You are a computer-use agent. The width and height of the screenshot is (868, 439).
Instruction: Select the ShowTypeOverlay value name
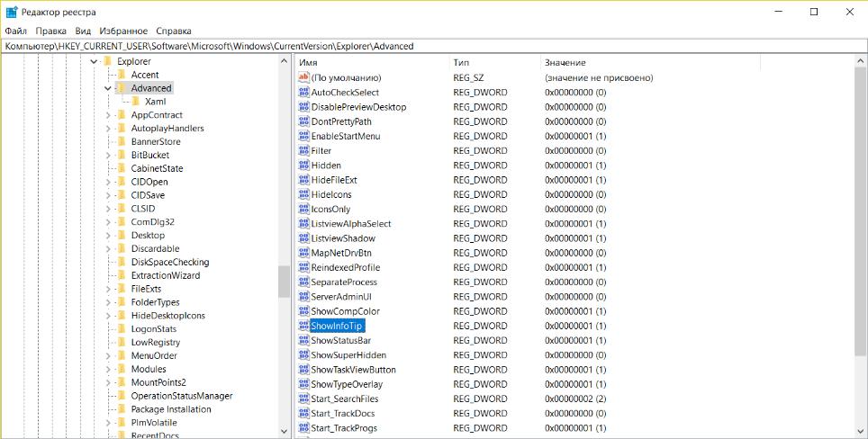(x=347, y=384)
